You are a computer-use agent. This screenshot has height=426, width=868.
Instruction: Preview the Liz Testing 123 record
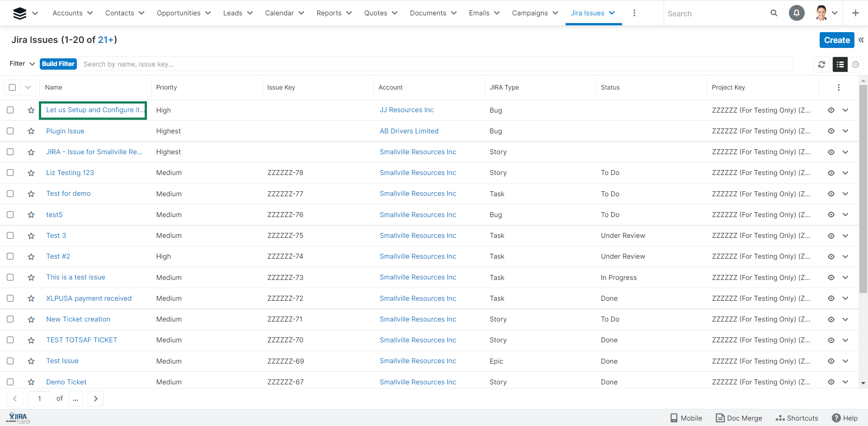pyautogui.click(x=831, y=173)
